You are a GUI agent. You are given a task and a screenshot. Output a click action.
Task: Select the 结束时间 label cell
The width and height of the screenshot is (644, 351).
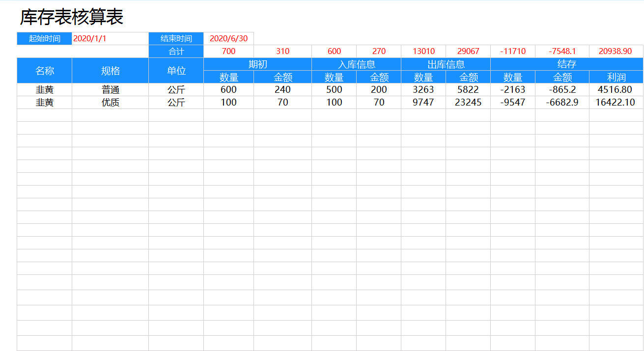pos(176,38)
